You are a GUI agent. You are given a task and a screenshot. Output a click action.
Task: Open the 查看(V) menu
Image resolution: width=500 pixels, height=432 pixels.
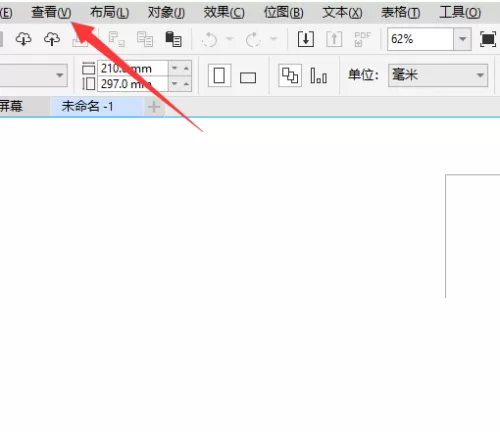pos(51,13)
